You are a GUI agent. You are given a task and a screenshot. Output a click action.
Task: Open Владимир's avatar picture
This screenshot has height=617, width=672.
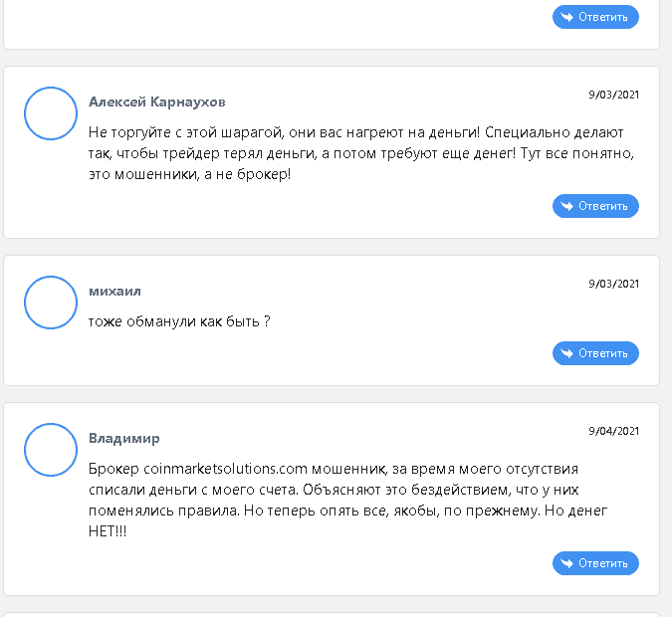point(51,450)
